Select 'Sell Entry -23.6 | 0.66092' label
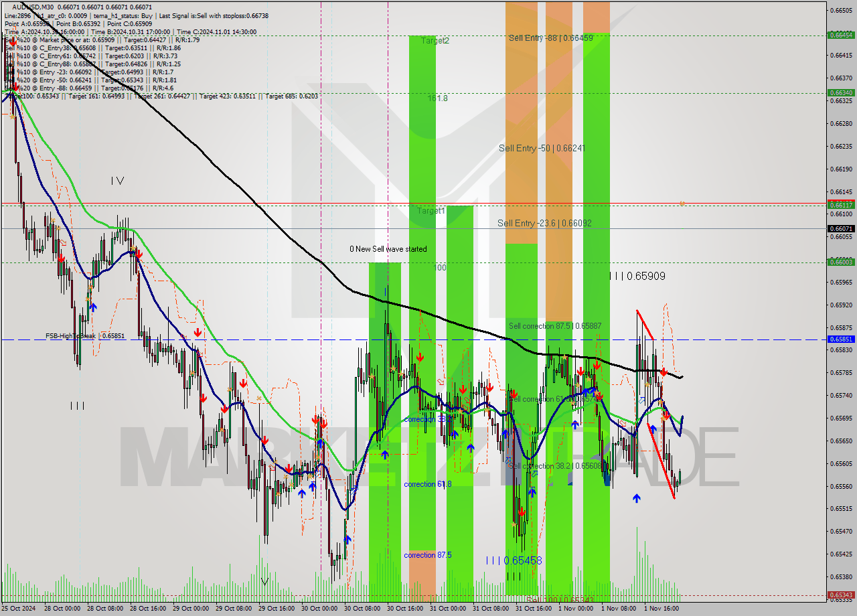The height and width of the screenshot is (616, 857). click(544, 223)
